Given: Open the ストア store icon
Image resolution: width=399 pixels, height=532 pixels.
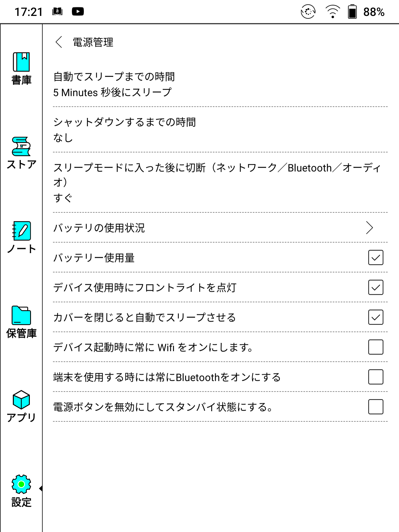Looking at the screenshot, I should click(x=21, y=146).
